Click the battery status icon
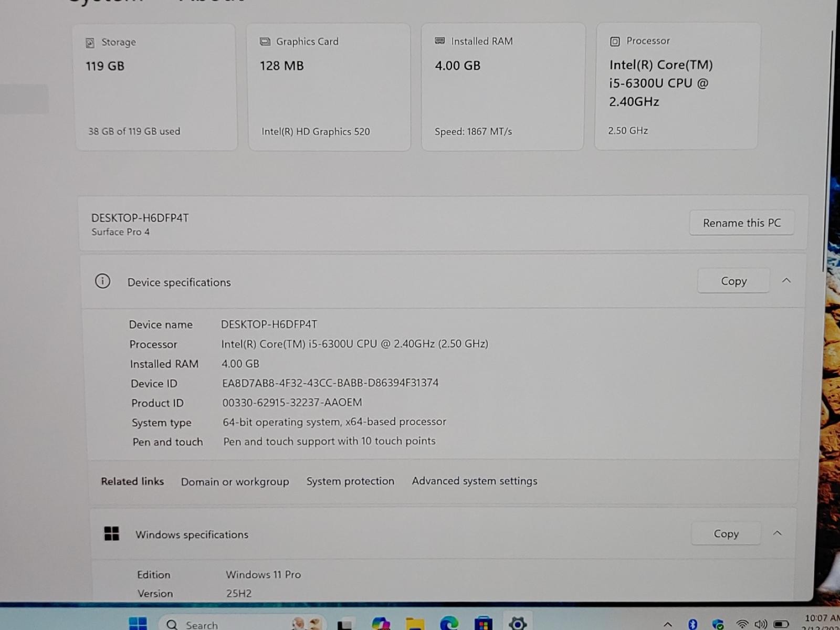 [x=781, y=624]
